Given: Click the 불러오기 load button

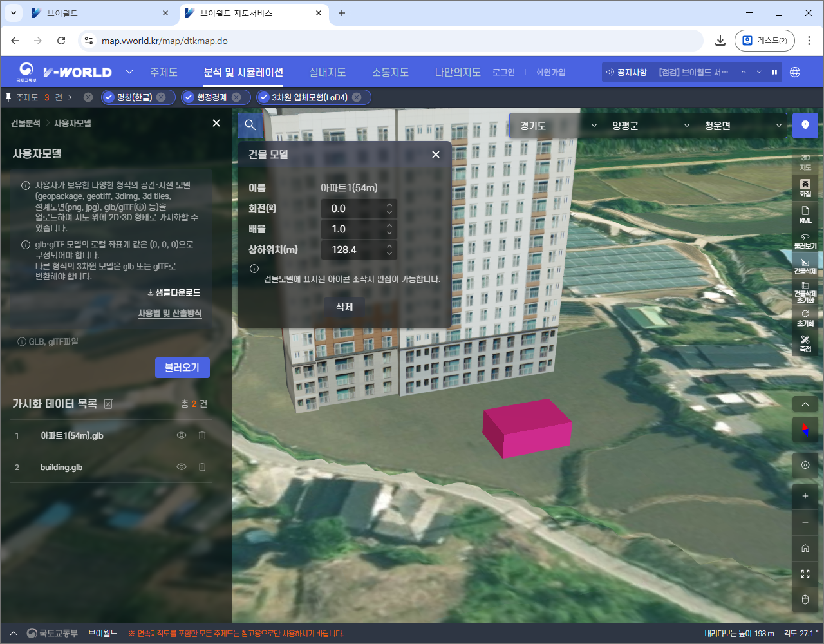Looking at the screenshot, I should 182,367.
